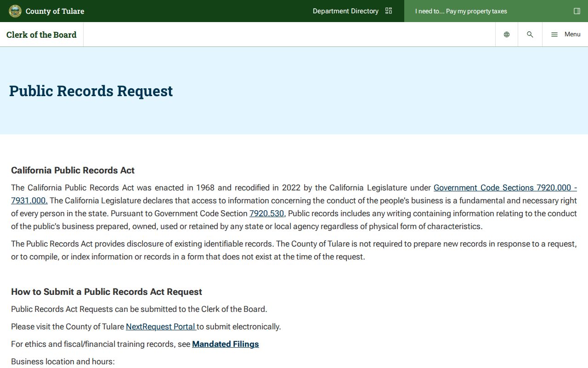Open Department Directory link
Screen dimensions: 588x368
click(x=345, y=11)
